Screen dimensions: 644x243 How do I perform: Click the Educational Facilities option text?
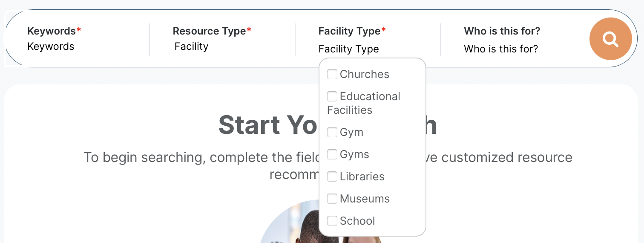coord(370,97)
